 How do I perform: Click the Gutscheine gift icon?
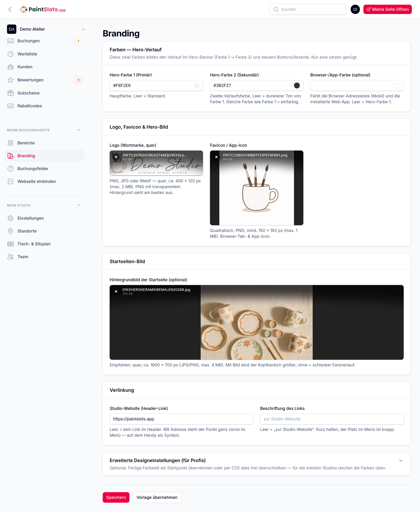click(10, 93)
